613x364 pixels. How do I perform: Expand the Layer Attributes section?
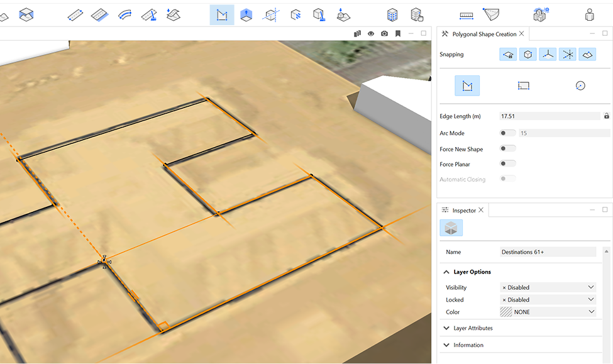pyautogui.click(x=473, y=328)
